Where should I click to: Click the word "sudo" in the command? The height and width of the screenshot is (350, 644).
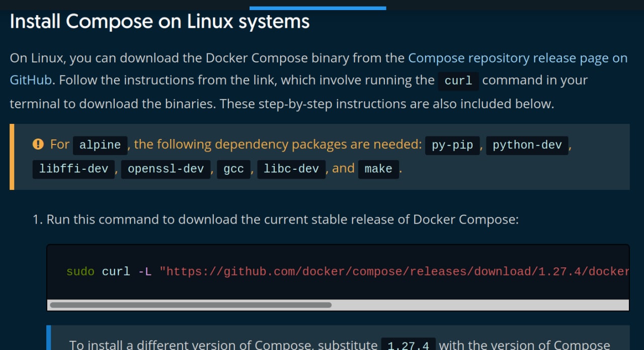pyautogui.click(x=80, y=272)
